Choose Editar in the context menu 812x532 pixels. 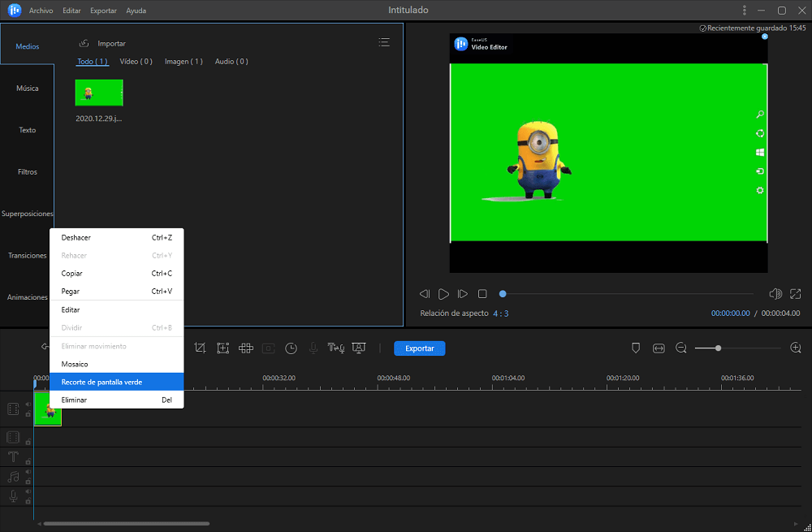click(x=116, y=309)
